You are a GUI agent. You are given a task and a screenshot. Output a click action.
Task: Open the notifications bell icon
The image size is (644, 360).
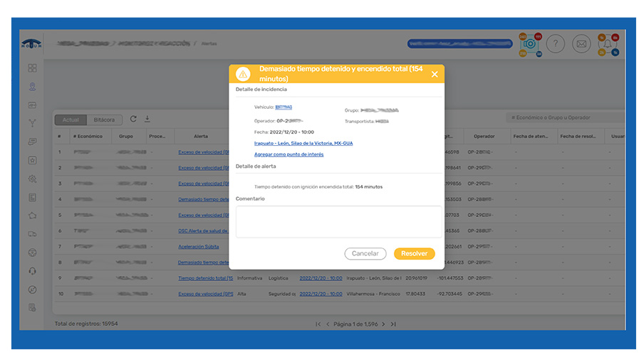608,44
